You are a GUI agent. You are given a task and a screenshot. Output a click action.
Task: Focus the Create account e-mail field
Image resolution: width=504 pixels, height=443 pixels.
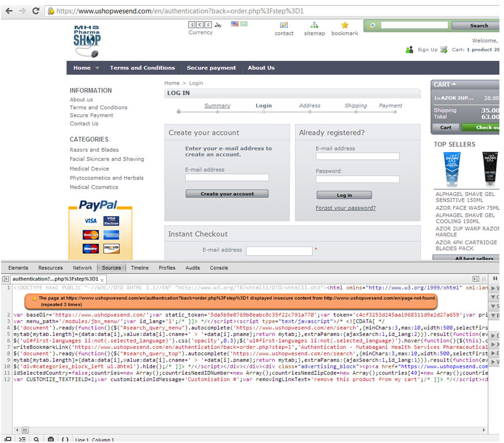pos(227,178)
